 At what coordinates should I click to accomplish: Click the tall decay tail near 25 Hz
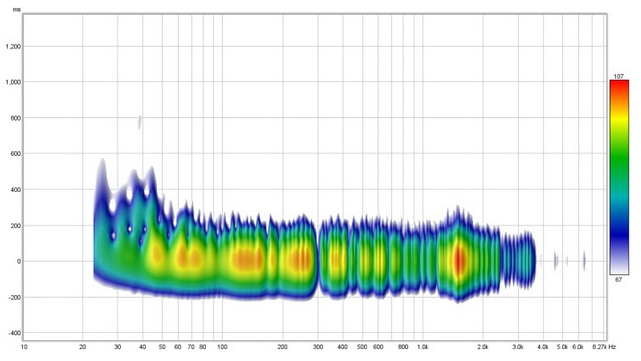pos(102,184)
